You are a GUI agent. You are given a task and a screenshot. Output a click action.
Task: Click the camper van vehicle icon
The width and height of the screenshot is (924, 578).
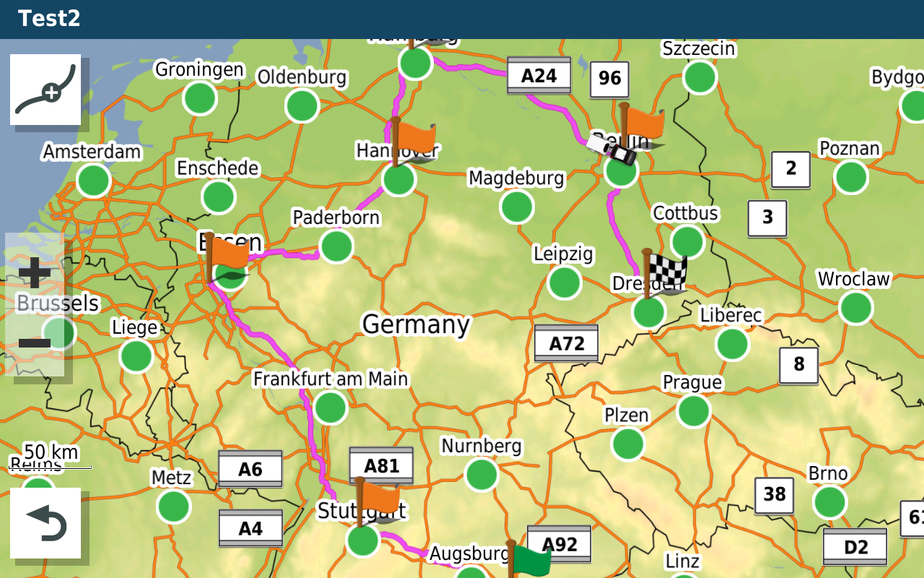[611, 148]
